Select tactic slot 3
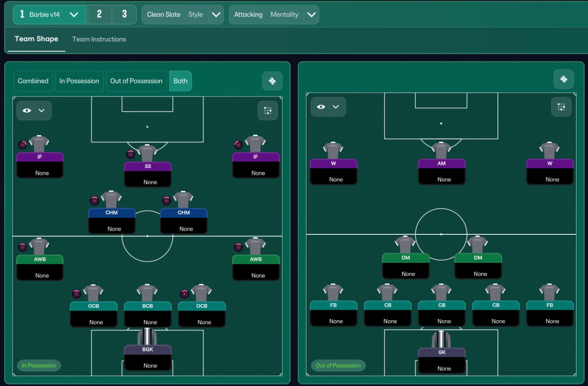The height and width of the screenshot is (386, 588). (x=124, y=14)
